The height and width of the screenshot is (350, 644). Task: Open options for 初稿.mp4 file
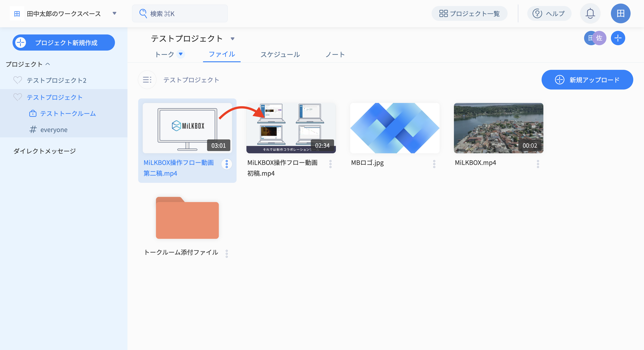[x=330, y=164]
